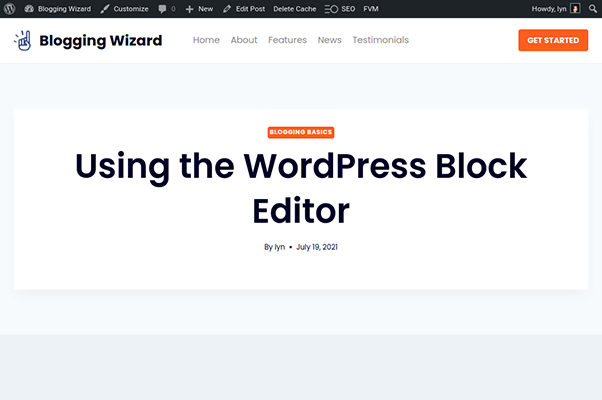
Task: Click the Blogging Wizard site title
Action: (101, 40)
